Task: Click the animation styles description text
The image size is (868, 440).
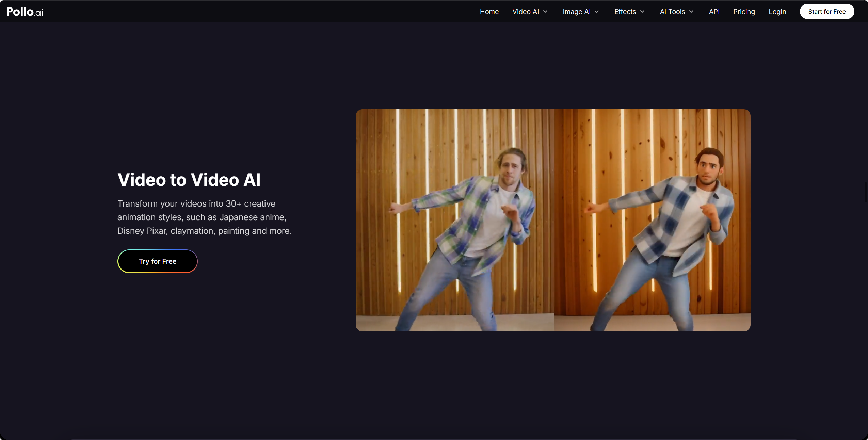Action: click(205, 217)
